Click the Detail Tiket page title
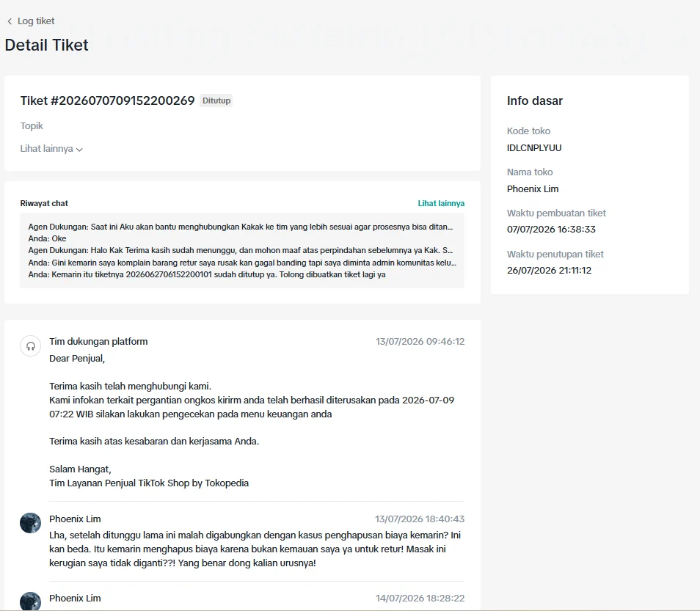 point(46,45)
